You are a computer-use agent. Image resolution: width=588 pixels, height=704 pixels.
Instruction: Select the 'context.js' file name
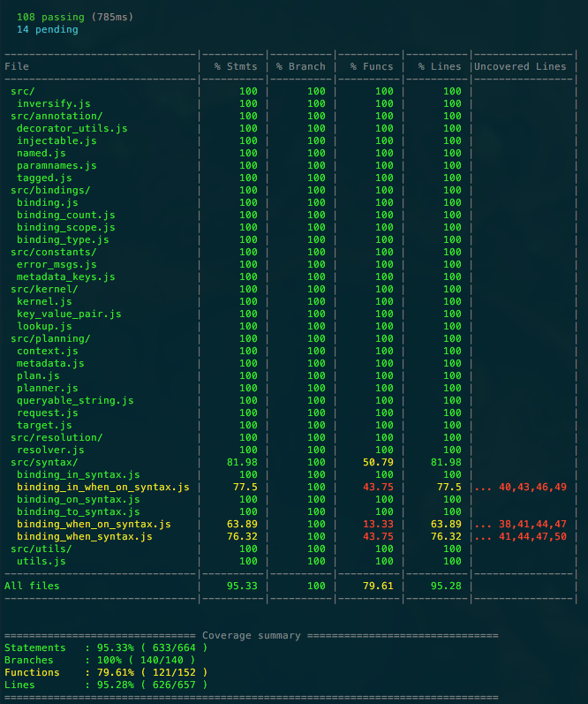point(48,351)
